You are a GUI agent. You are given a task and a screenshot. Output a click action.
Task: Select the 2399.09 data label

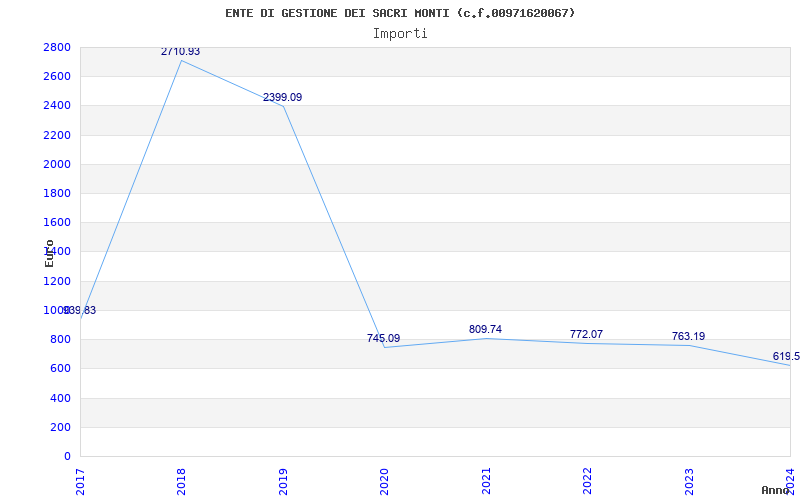[283, 97]
